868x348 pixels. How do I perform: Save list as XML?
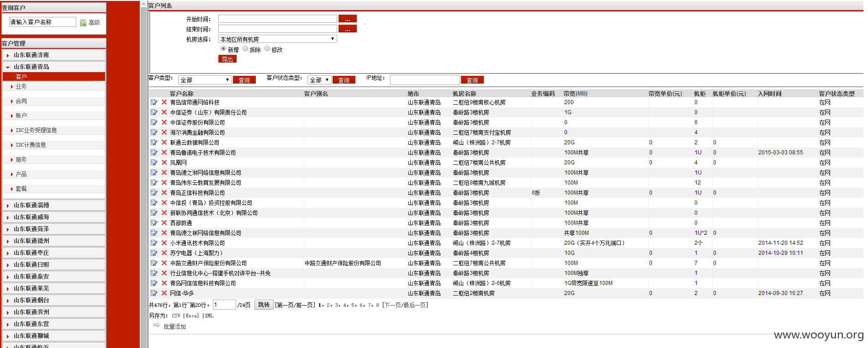click(209, 316)
